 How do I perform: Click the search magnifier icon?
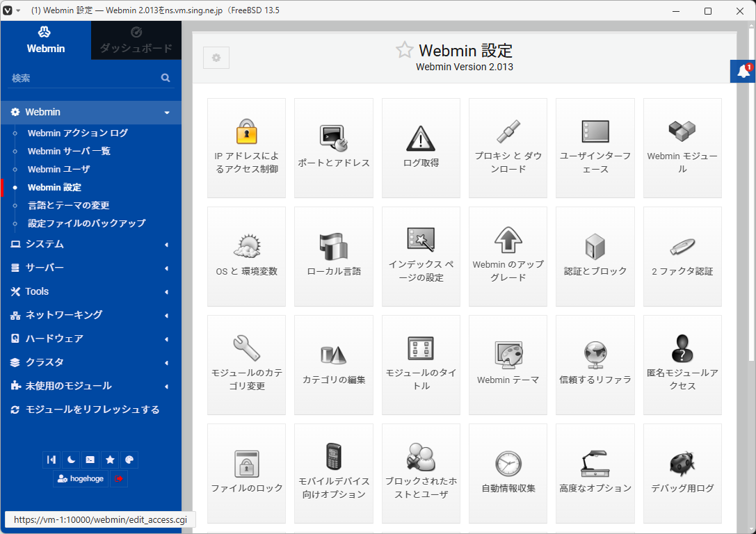point(166,78)
